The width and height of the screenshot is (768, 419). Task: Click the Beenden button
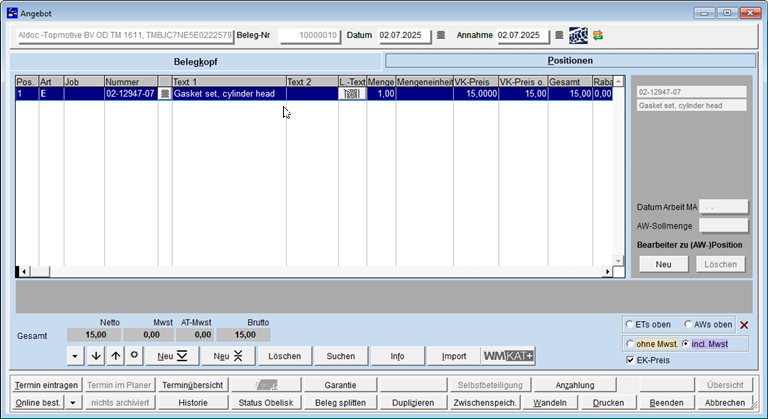(x=666, y=403)
